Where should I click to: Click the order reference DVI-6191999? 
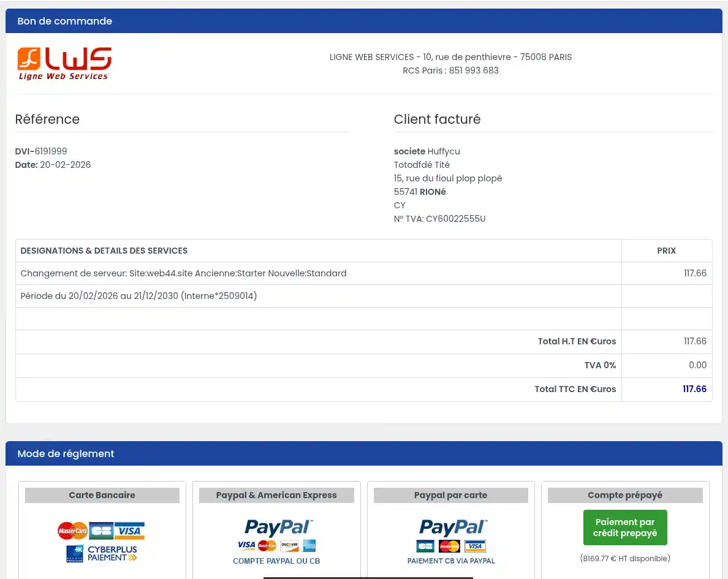[41, 151]
